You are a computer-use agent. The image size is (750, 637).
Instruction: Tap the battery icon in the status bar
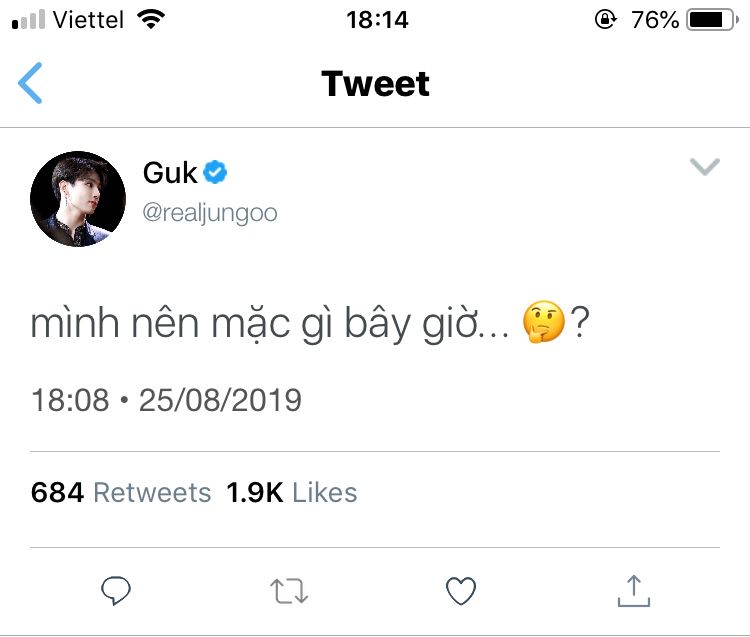click(711, 20)
